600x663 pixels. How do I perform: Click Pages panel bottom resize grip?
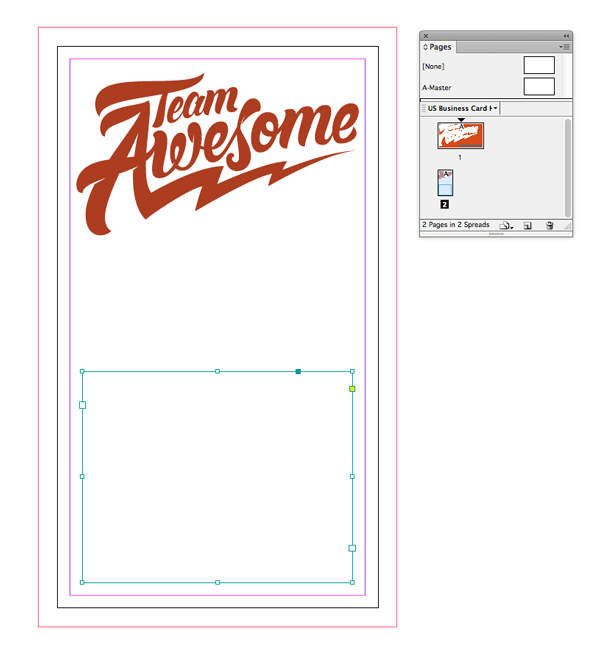(x=496, y=233)
